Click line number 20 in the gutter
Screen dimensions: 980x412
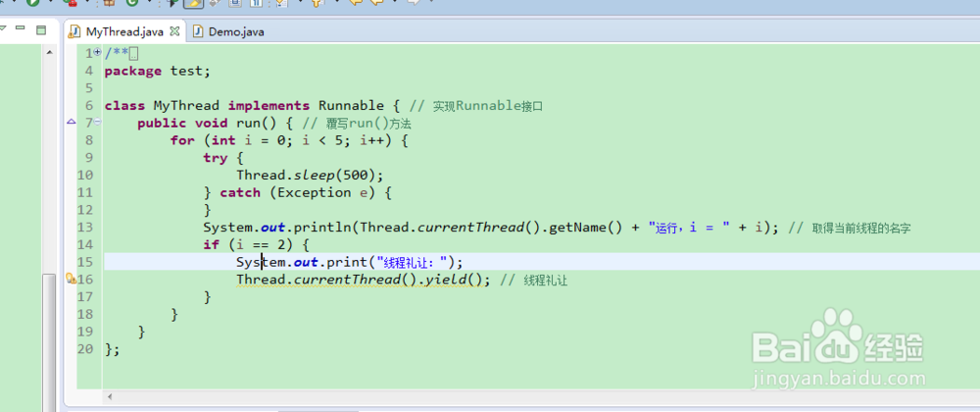tap(85, 349)
